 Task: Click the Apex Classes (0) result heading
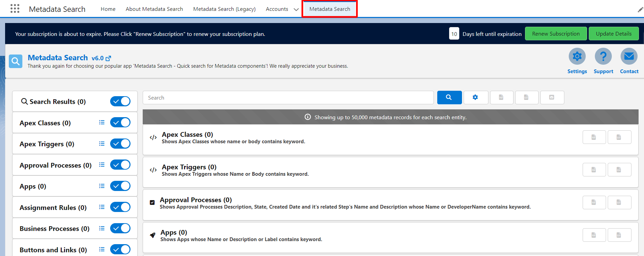tap(187, 134)
